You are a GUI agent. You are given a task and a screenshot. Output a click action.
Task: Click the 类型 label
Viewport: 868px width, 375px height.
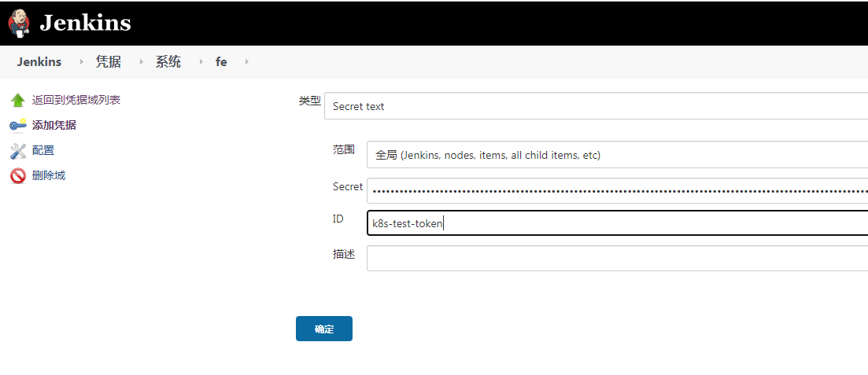tap(309, 101)
